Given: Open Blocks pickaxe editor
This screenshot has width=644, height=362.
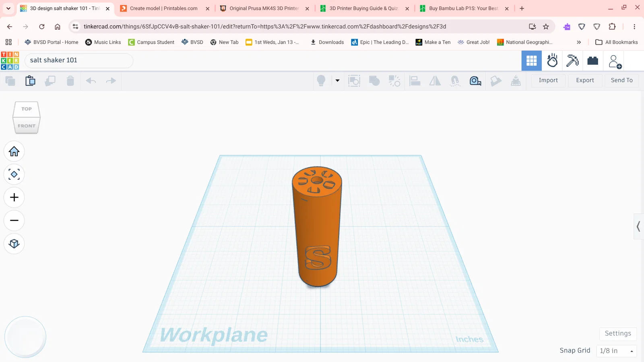Looking at the screenshot, I should (572, 61).
